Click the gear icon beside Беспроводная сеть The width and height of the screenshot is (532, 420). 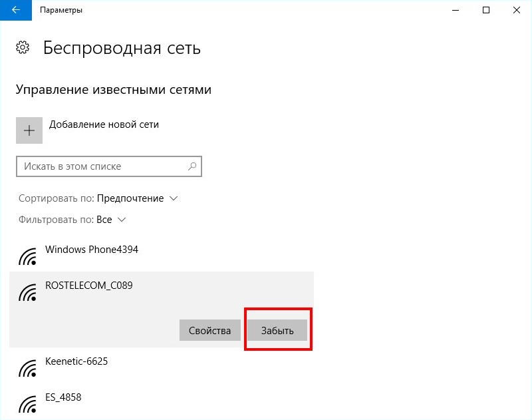23,47
